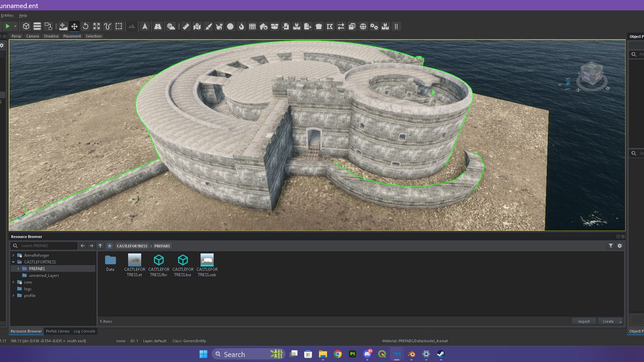Image resolution: width=644 pixels, height=362 pixels.
Task: Click the binoculars search icon
Action: 158,26
